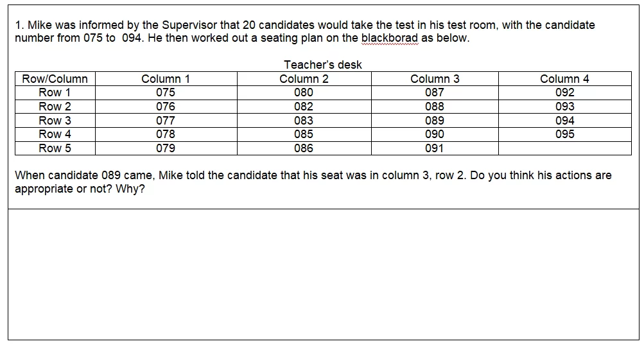644x348 pixels.
Task: Click the table cell containing 086
Action: coord(304,148)
